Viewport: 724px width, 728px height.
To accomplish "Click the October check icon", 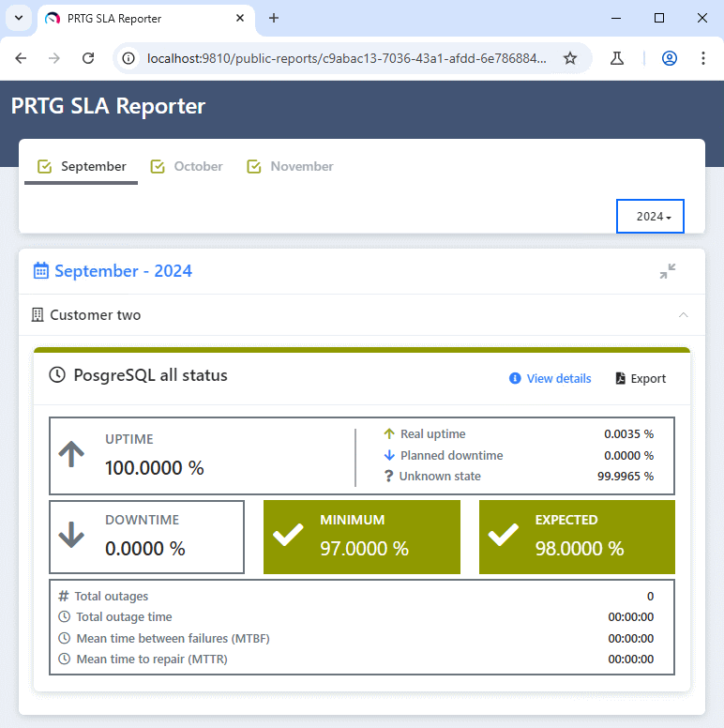I will tap(158, 166).
